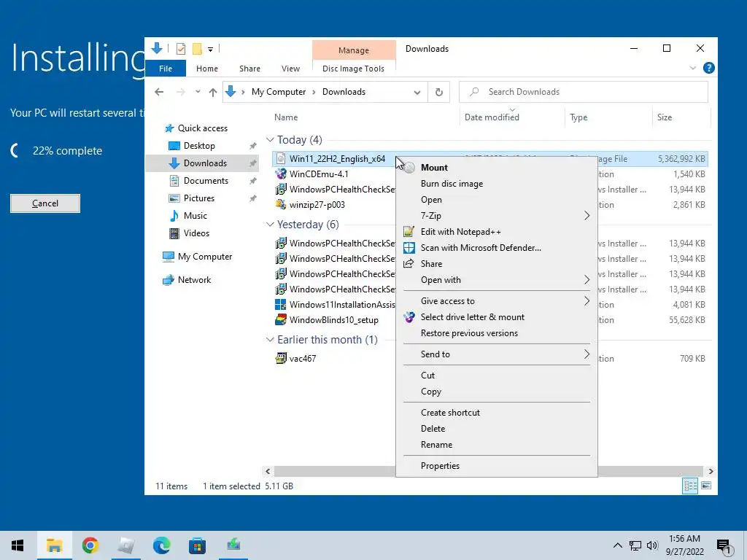Click the blue Help question mark icon
This screenshot has width=747, height=560.
(x=709, y=68)
